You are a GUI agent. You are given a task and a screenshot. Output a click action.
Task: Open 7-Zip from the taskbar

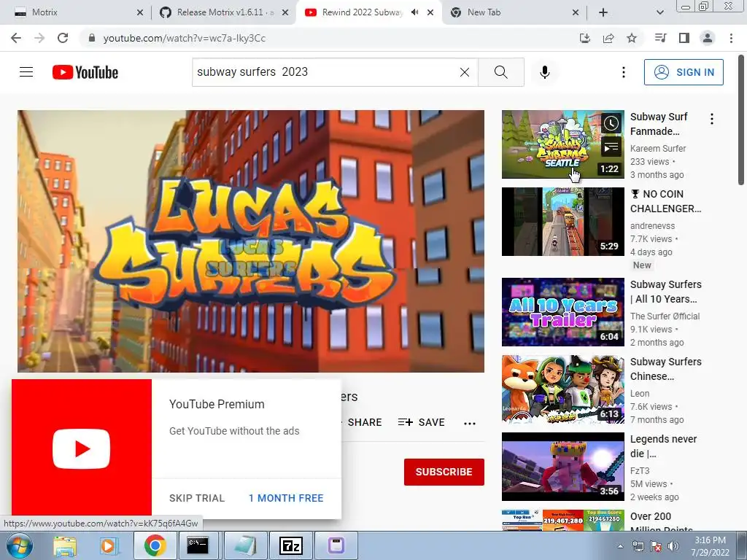290,545
